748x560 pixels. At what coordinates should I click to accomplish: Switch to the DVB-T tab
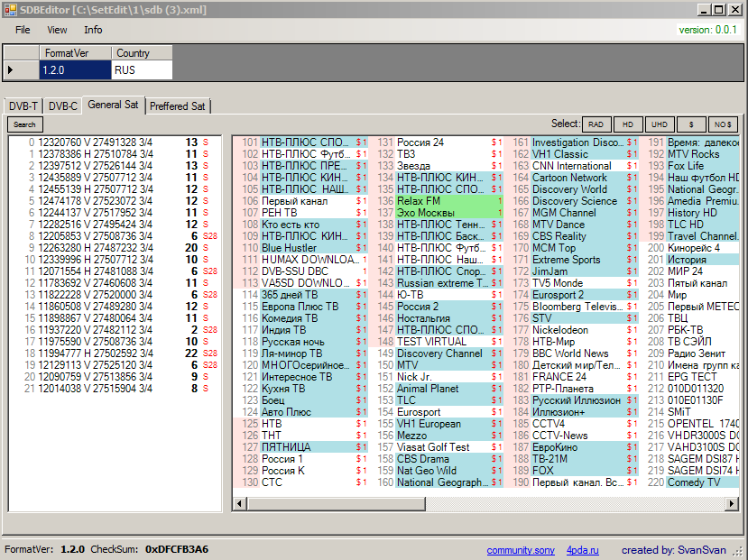[x=23, y=106]
